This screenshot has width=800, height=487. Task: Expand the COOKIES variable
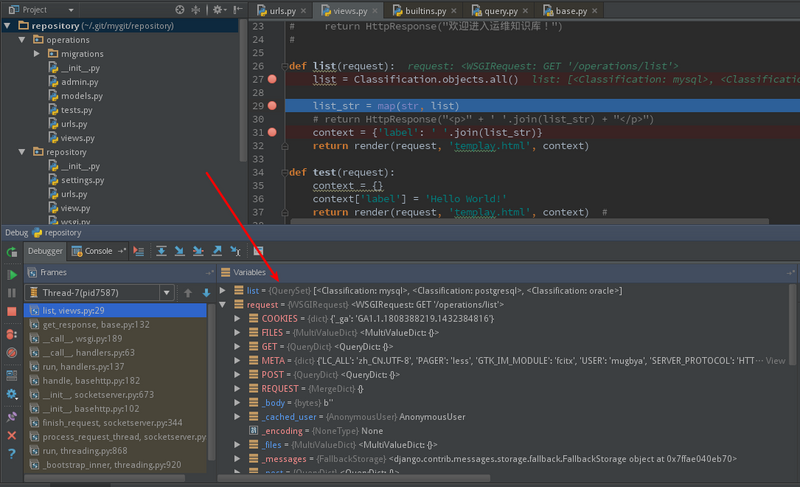[x=237, y=319]
